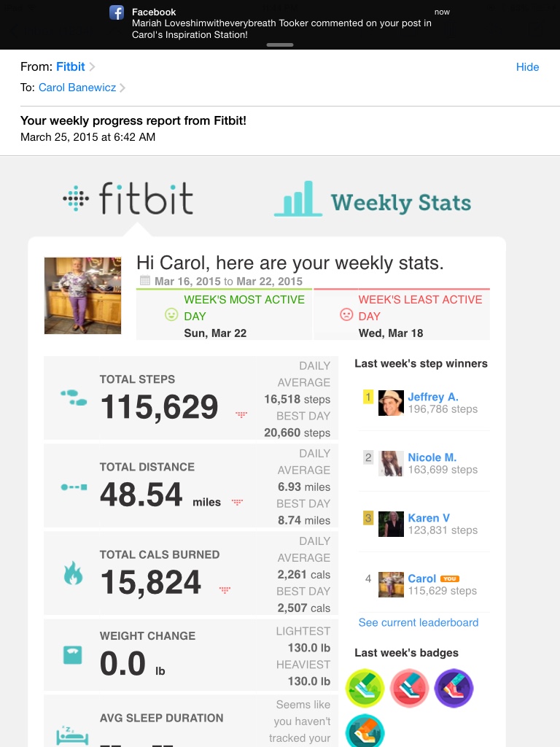Tap the weight scale icon
This screenshot has width=560, height=747.
[x=74, y=654]
